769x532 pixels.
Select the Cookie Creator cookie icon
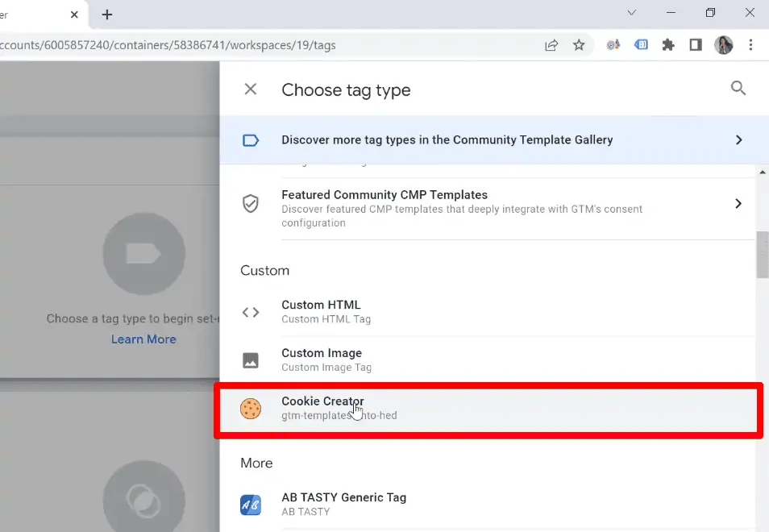(x=251, y=408)
